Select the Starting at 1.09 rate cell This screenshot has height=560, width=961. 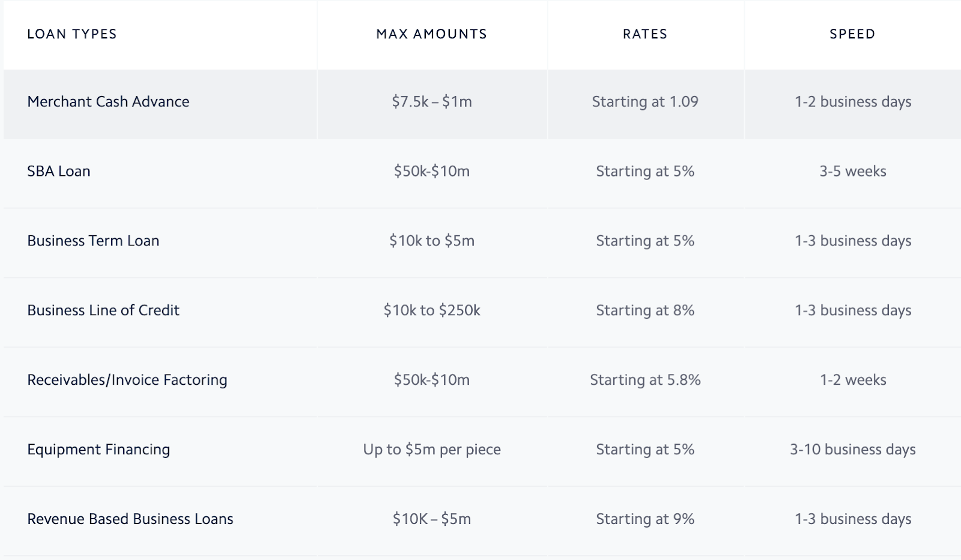coord(645,102)
